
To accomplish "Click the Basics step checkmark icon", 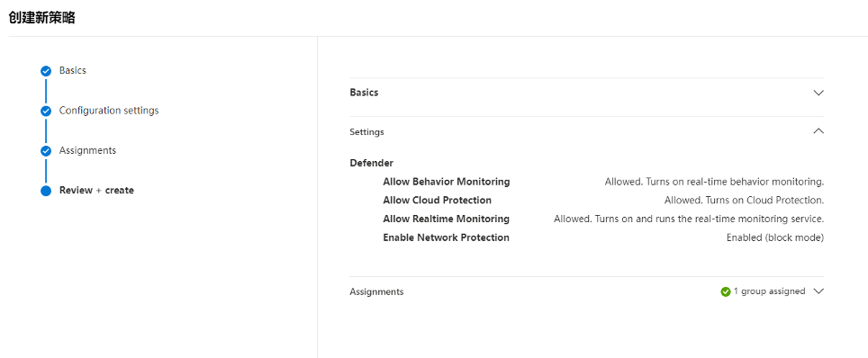I will (46, 71).
